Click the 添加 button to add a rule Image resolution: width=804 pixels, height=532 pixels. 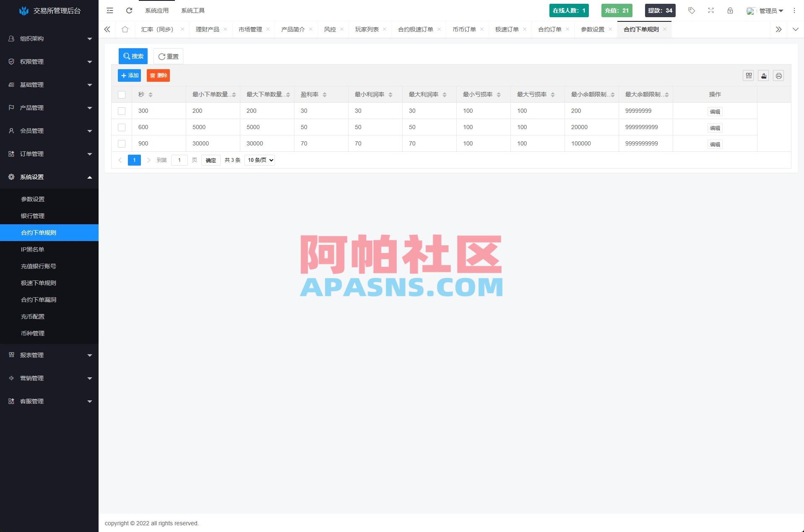pos(129,75)
